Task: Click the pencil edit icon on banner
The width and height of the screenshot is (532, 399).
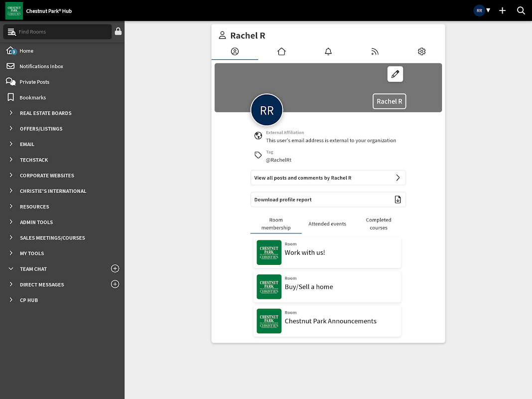Action: [x=395, y=74]
